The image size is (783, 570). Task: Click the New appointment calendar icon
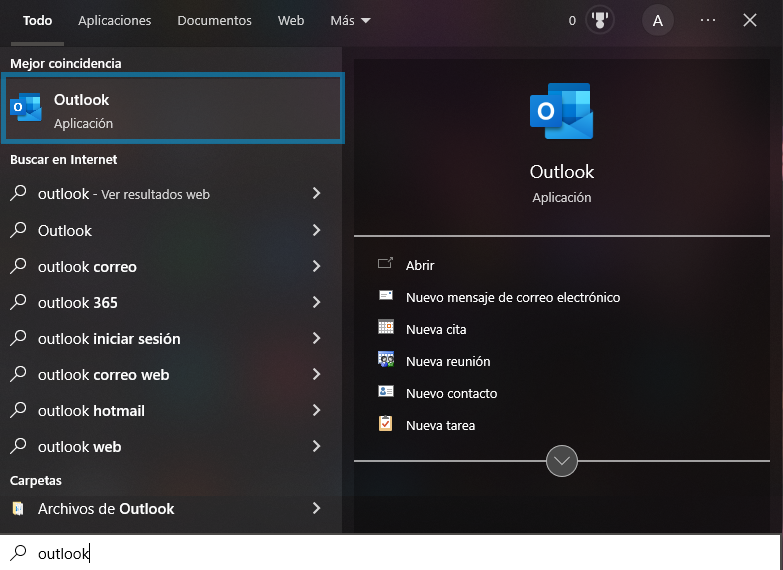386,328
